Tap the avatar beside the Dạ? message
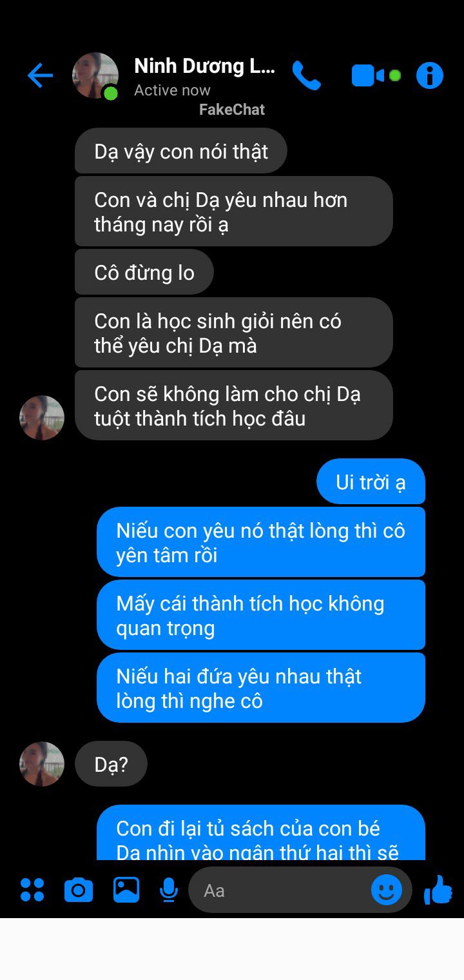This screenshot has width=464, height=980. point(42,764)
